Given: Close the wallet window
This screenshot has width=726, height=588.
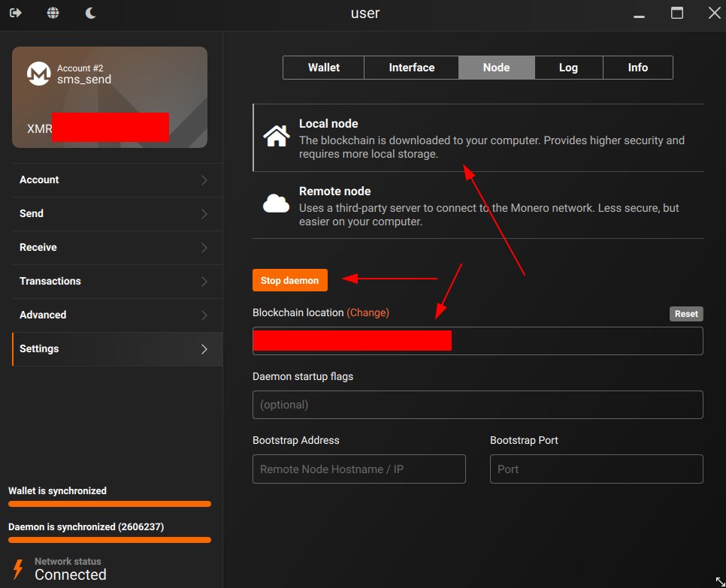Looking at the screenshot, I should (715, 13).
